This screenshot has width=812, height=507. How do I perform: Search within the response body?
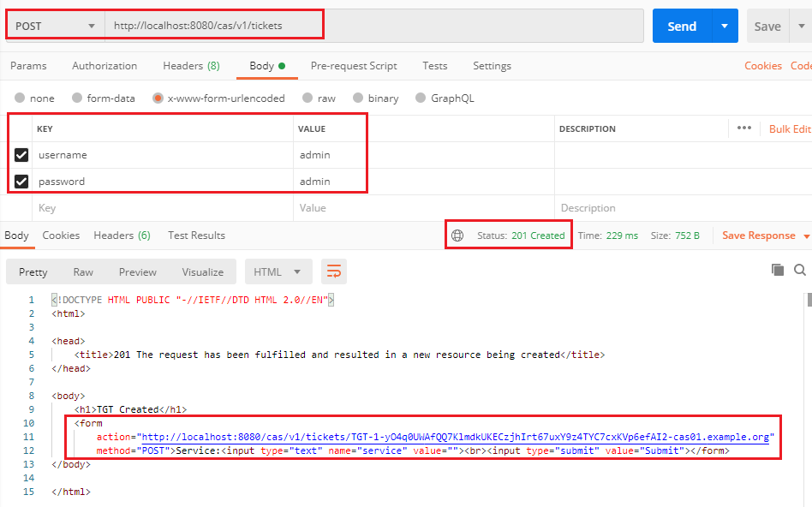pyautogui.click(x=799, y=269)
